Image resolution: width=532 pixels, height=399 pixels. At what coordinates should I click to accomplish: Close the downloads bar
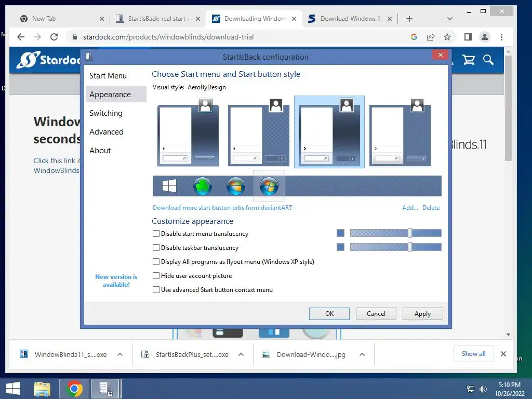(503, 354)
